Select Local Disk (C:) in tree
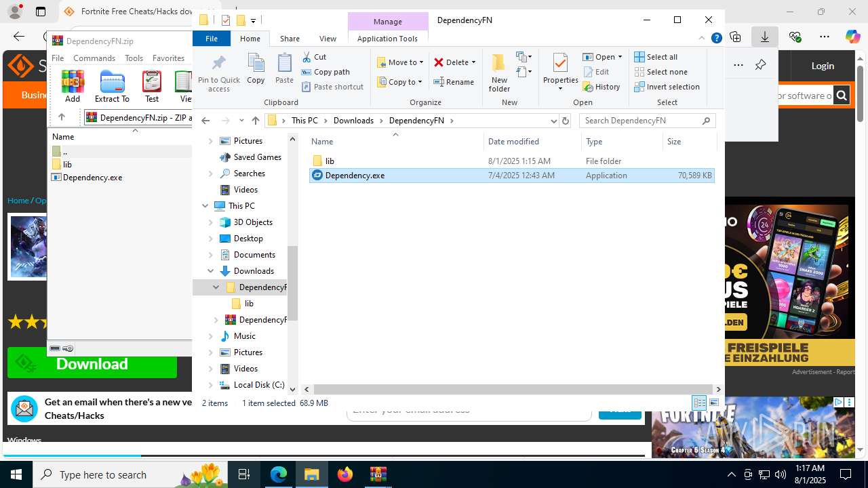Screen dimensions: 868x488 coord(258,385)
